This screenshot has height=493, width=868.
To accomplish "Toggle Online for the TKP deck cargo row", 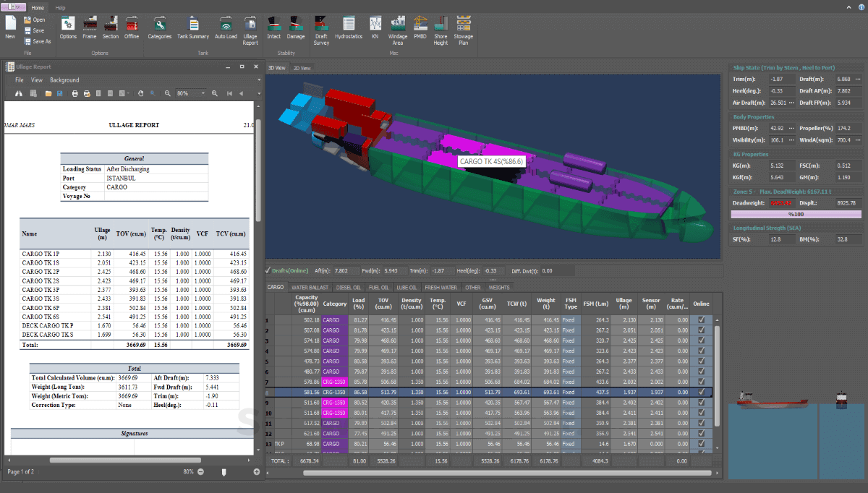I will point(701,444).
